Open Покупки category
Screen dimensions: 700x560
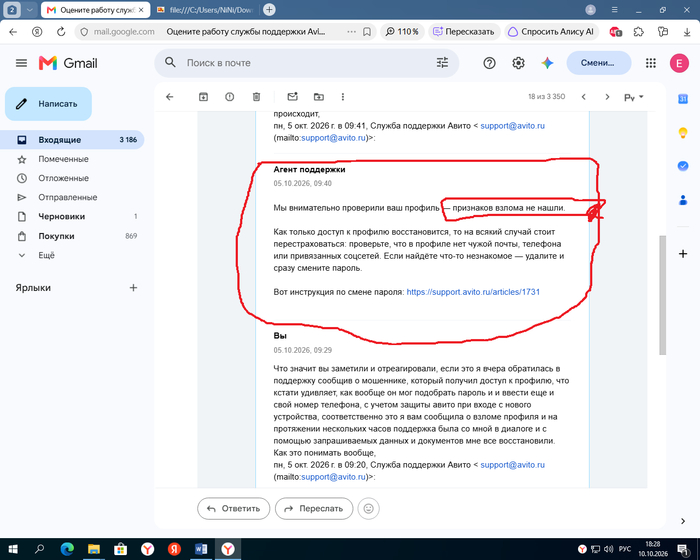point(72,236)
